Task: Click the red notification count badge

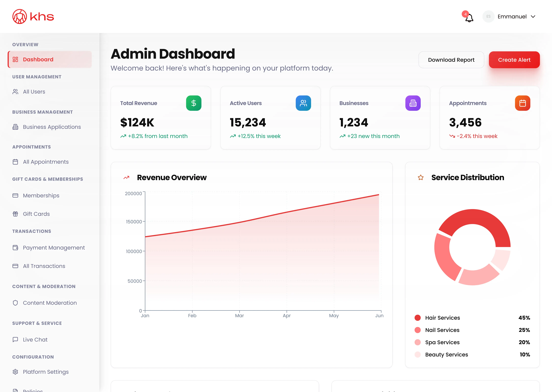Action: coord(465,14)
